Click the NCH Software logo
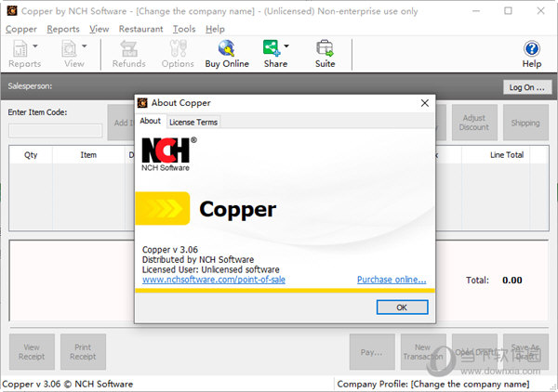 point(169,154)
